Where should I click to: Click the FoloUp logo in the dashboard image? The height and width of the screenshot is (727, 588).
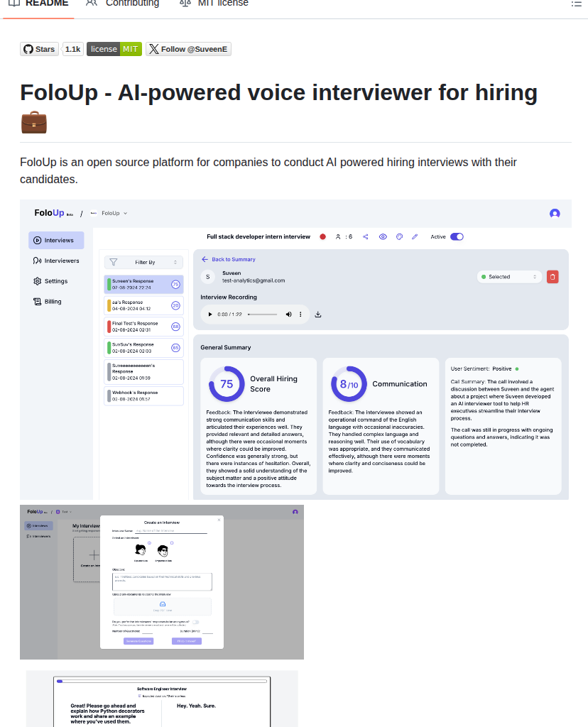(x=50, y=213)
